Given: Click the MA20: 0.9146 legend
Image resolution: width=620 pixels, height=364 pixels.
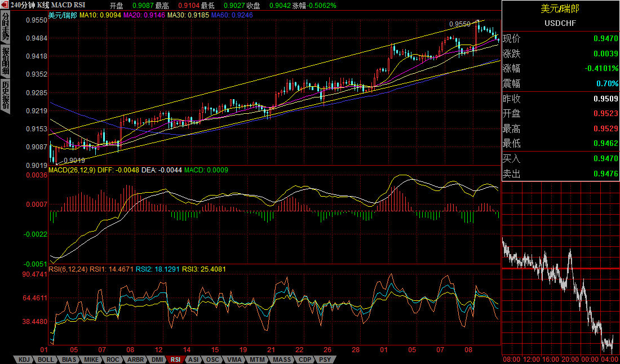Looking at the screenshot, I should [144, 15].
